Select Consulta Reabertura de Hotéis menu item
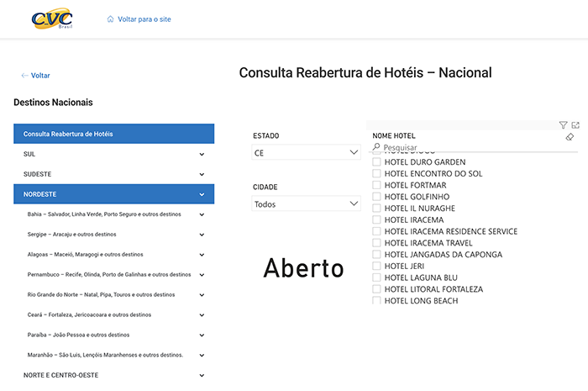This screenshot has width=588, height=391. click(x=114, y=134)
